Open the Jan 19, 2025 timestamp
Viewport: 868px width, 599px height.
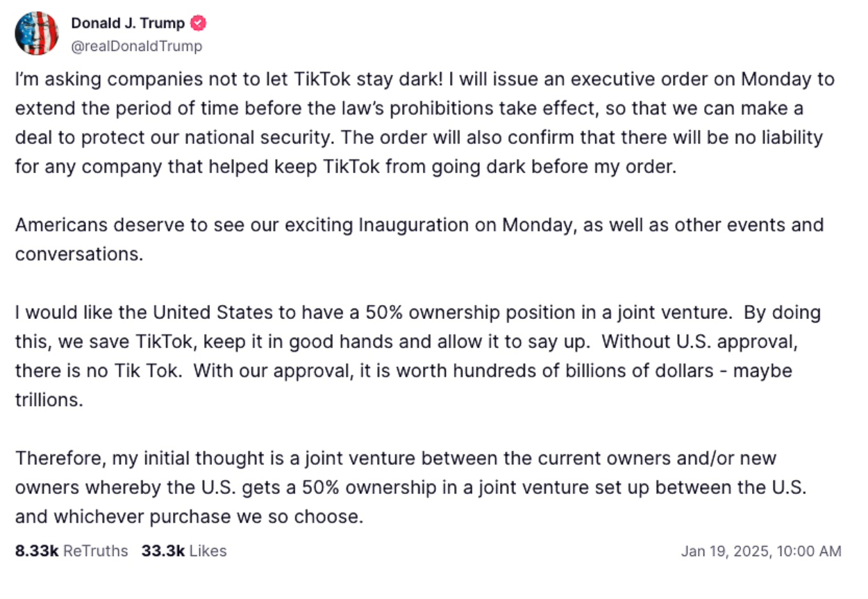(761, 551)
